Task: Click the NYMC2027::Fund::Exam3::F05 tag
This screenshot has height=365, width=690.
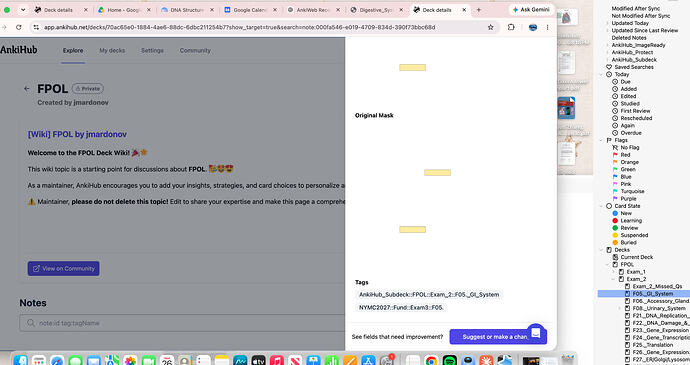Action: [x=401, y=307]
